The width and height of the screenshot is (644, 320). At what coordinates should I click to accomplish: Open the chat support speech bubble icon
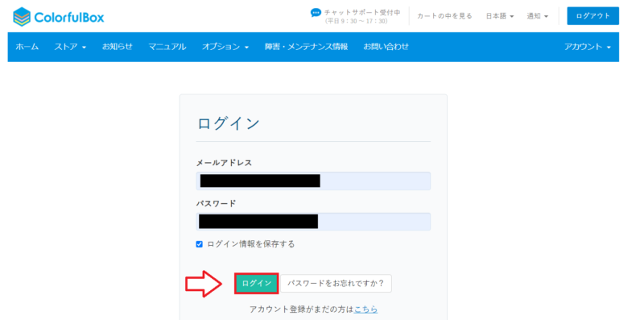tap(316, 13)
